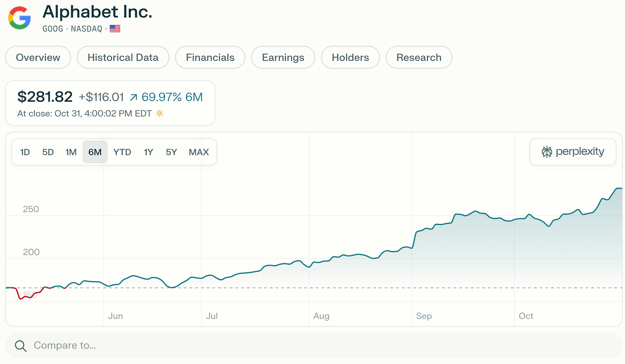Select the Holders tab

(351, 57)
